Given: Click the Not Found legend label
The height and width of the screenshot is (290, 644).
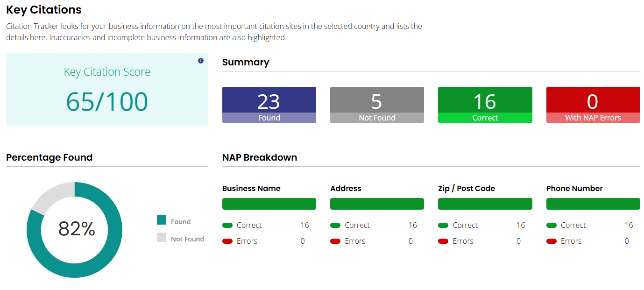Looking at the screenshot, I should coord(187,239).
